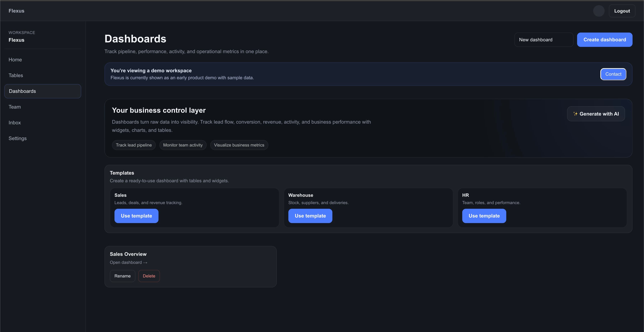Viewport: 644px width, 332px height.
Task: Use template for the Sales dashboard
Action: click(x=136, y=216)
